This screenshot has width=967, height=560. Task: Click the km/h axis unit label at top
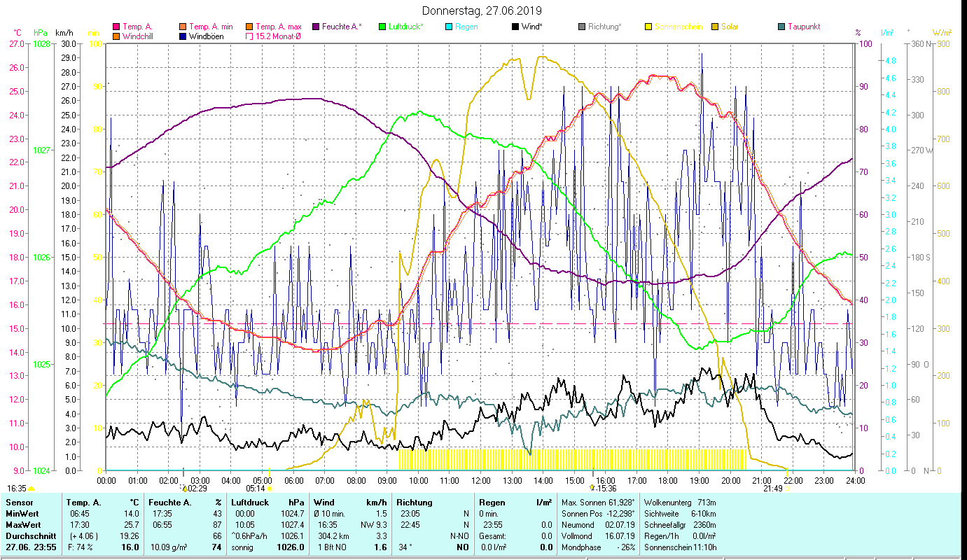64,33
